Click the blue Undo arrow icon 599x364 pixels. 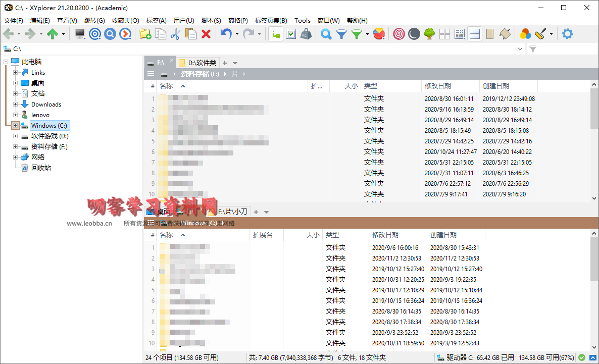(x=226, y=34)
